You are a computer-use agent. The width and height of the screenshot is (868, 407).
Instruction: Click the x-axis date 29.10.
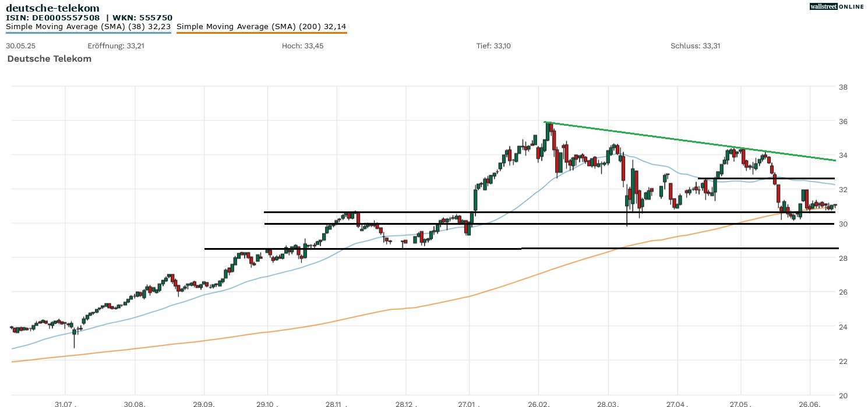[x=267, y=403]
